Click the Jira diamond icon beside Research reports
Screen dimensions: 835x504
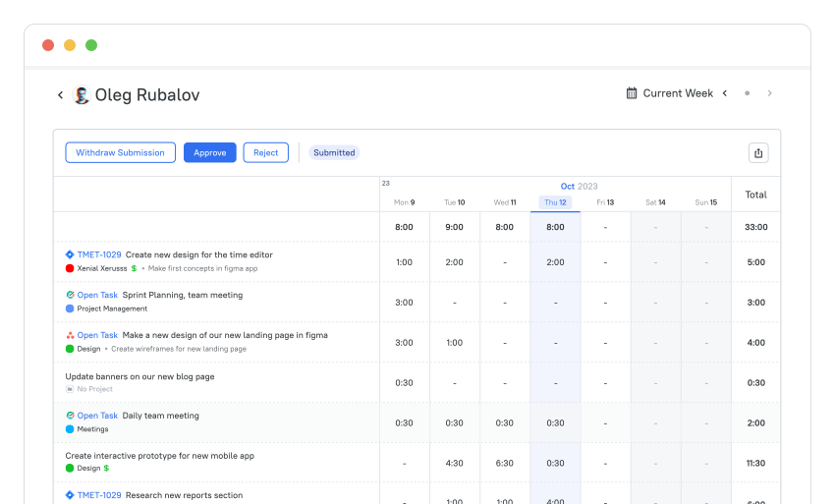click(x=70, y=495)
